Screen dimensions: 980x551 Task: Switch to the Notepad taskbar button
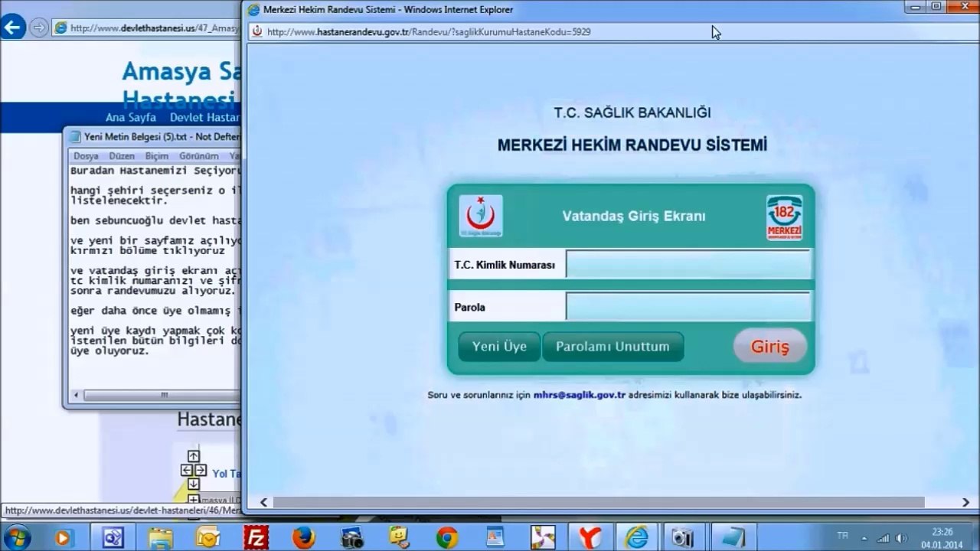click(x=732, y=538)
